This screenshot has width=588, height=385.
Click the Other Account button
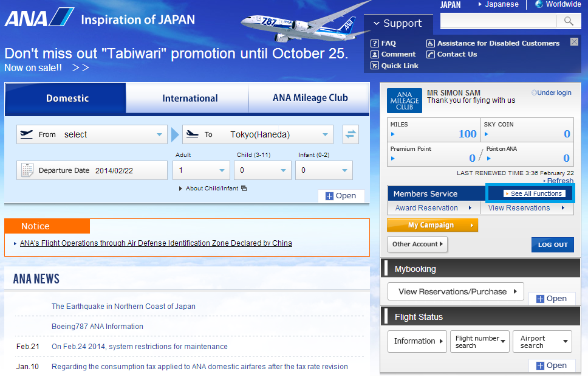pyautogui.click(x=417, y=244)
